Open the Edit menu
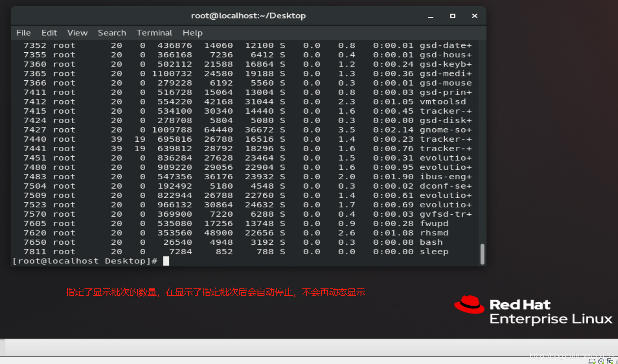Viewport: 618px width, 364px height. tap(49, 33)
